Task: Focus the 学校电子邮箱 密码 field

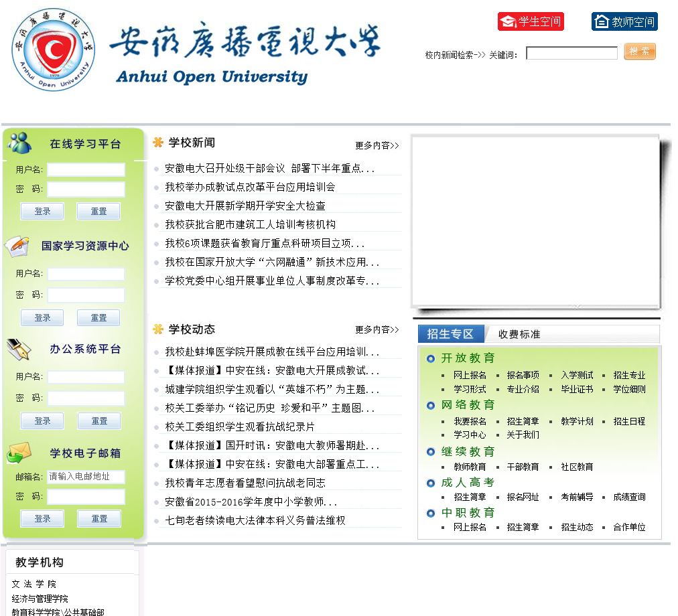Action: [x=86, y=496]
